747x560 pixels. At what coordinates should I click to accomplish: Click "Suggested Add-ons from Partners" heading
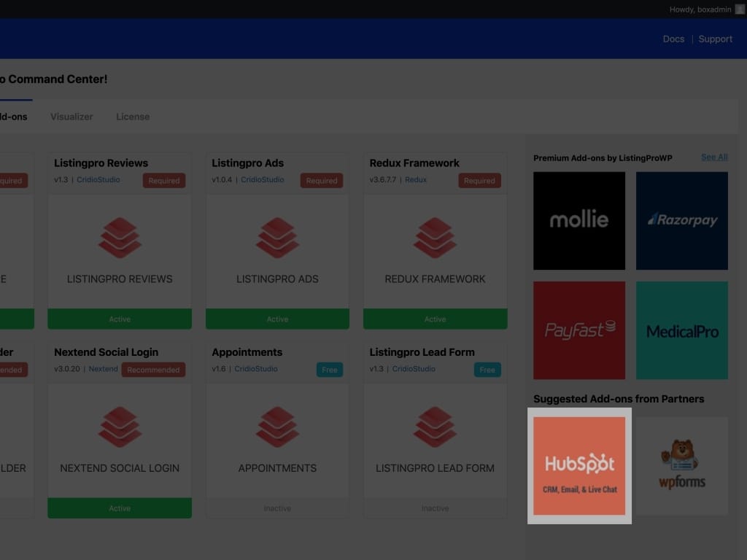click(x=619, y=399)
